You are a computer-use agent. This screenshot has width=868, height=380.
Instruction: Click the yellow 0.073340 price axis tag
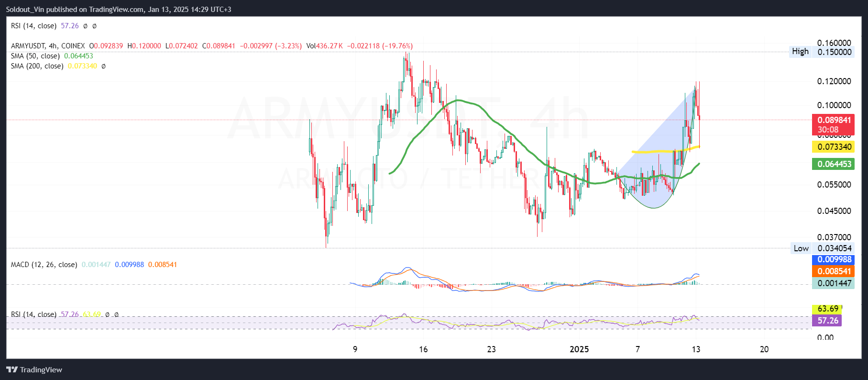coord(834,147)
